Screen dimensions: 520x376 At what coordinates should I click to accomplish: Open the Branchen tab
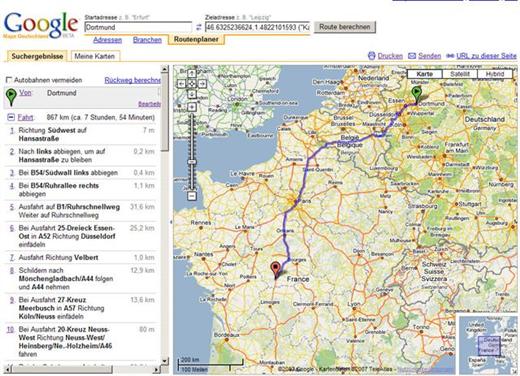(x=147, y=40)
